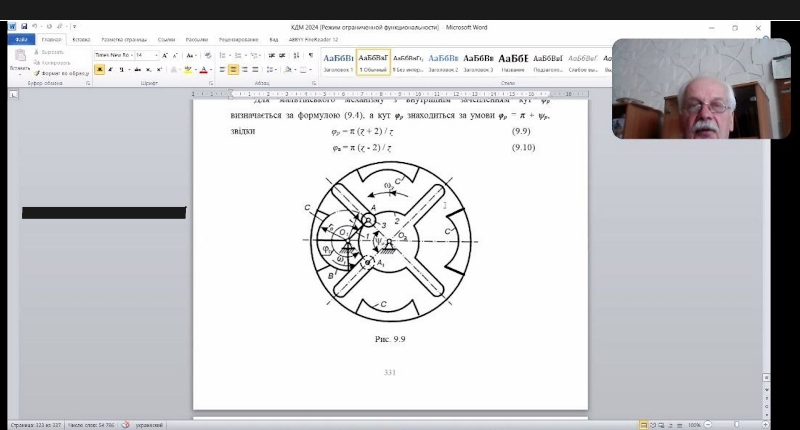Open spelling check icon in status bar
Viewport: 800px width, 430px height.
click(125, 424)
